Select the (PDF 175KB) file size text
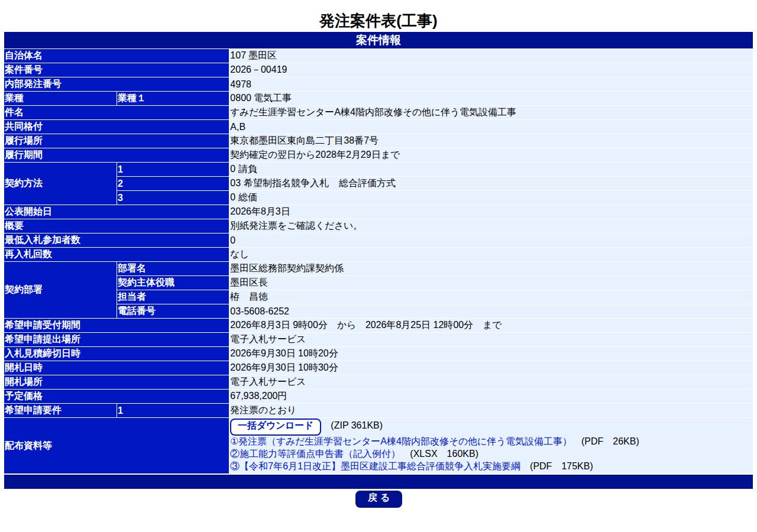Viewport: 757px width, 532px height. click(561, 466)
